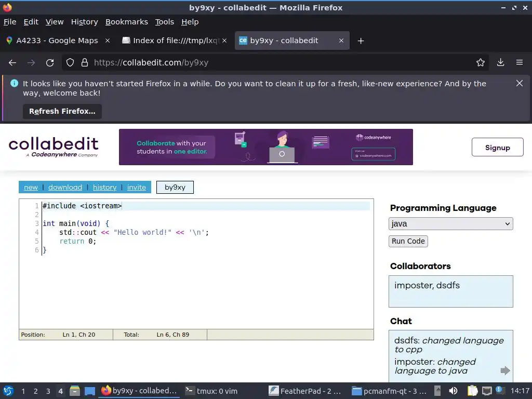Click chat message 'imposter: changed language to java'
This screenshot has width=532, height=399.
pos(435,366)
